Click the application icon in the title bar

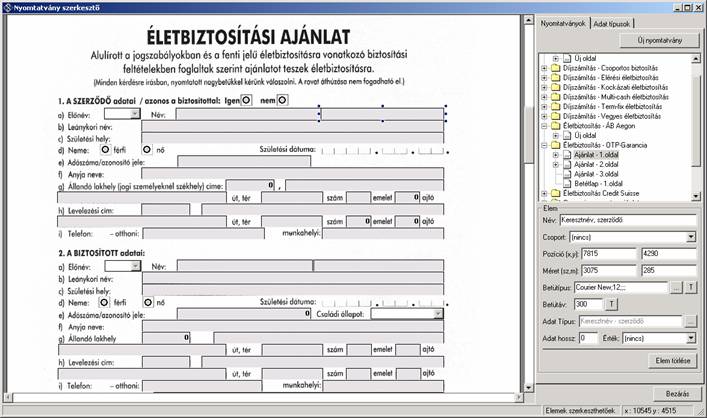click(x=7, y=8)
